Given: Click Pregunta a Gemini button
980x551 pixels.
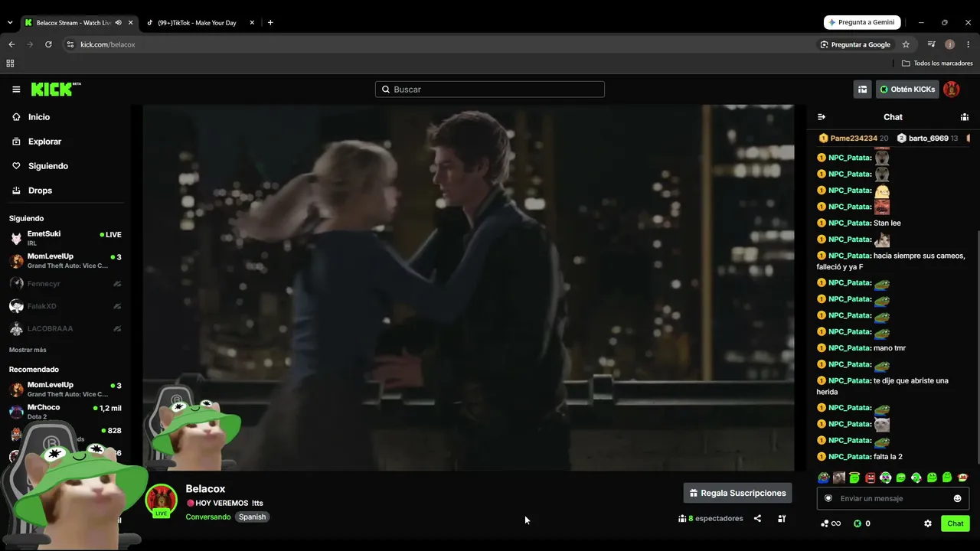Looking at the screenshot, I should (x=862, y=22).
